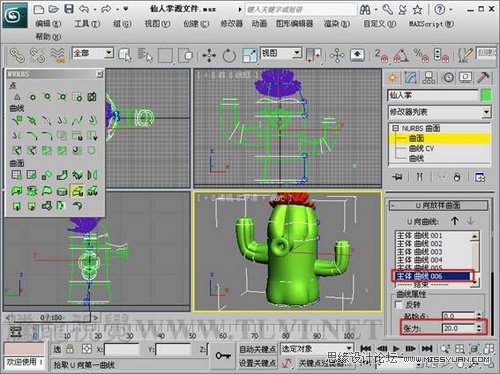Switch to the Utilities hammer panel tab

(483, 78)
